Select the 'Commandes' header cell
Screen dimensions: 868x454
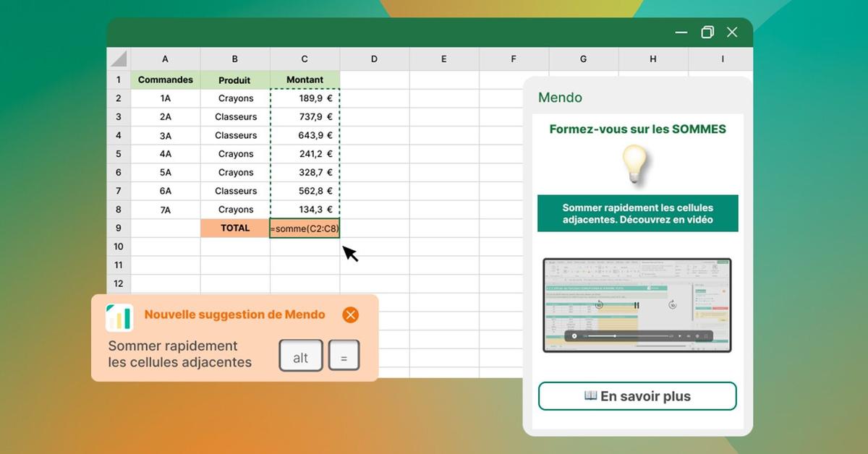[165, 80]
